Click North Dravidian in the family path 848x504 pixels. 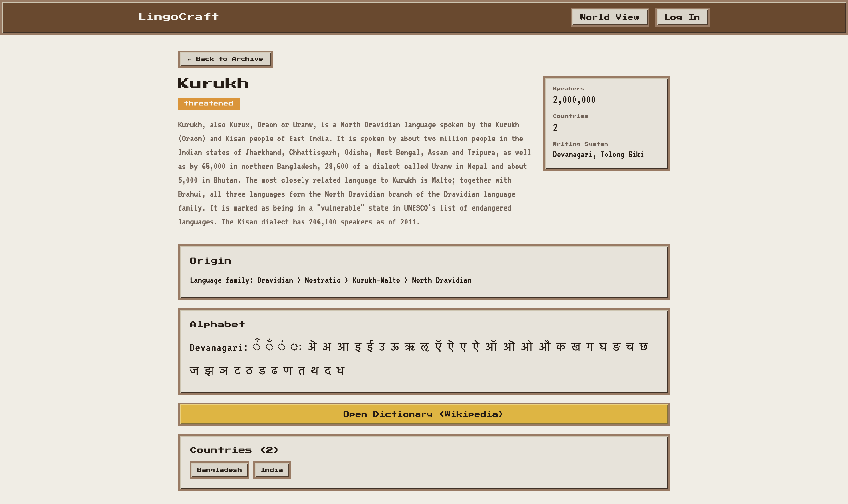441,280
